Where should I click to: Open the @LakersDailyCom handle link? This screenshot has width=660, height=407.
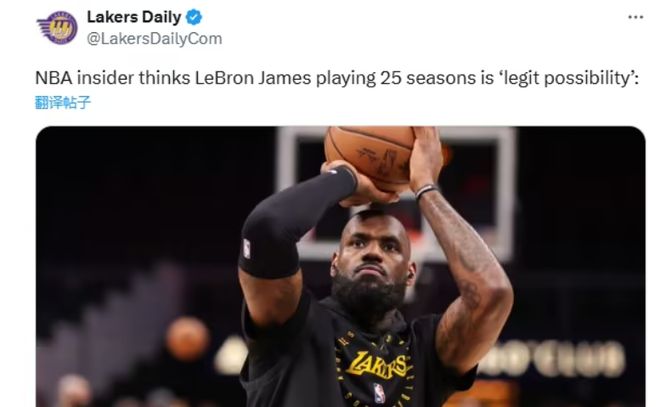tap(154, 39)
